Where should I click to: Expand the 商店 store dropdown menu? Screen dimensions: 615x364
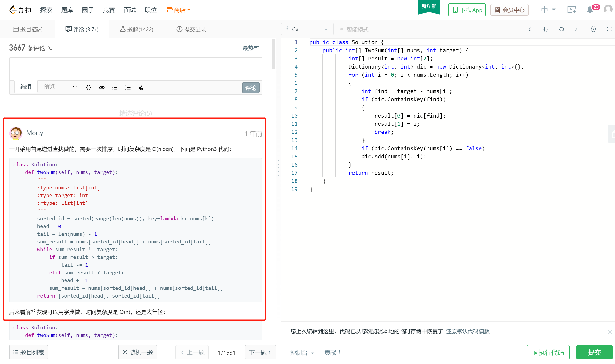coord(179,10)
